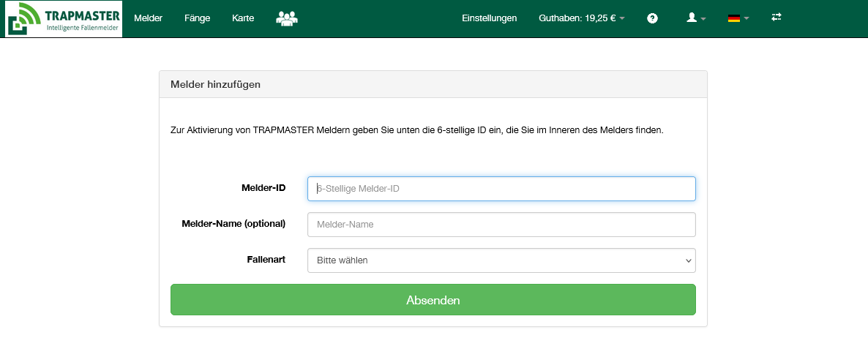Click the 'Fallenart' label text
This screenshot has height=338, width=868.
pos(266,259)
